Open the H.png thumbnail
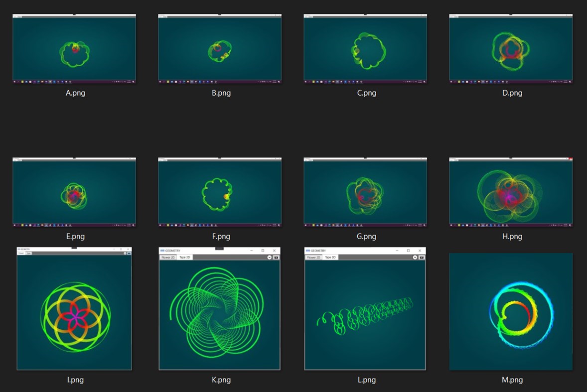The height and width of the screenshot is (392, 587). (x=511, y=192)
